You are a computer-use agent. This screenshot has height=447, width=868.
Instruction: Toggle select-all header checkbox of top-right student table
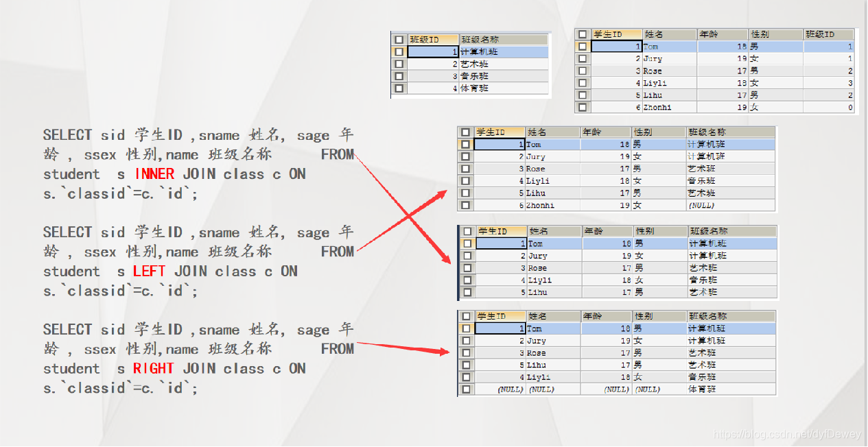(583, 34)
